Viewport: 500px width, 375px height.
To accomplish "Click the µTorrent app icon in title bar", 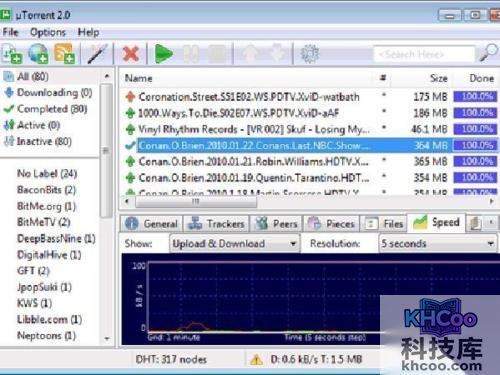I will click(6, 15).
